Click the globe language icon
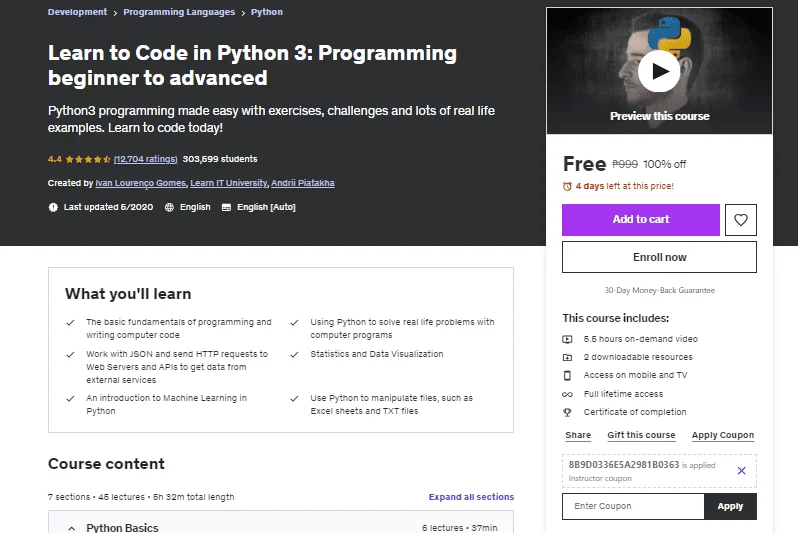This screenshot has width=798, height=533. tap(169, 207)
